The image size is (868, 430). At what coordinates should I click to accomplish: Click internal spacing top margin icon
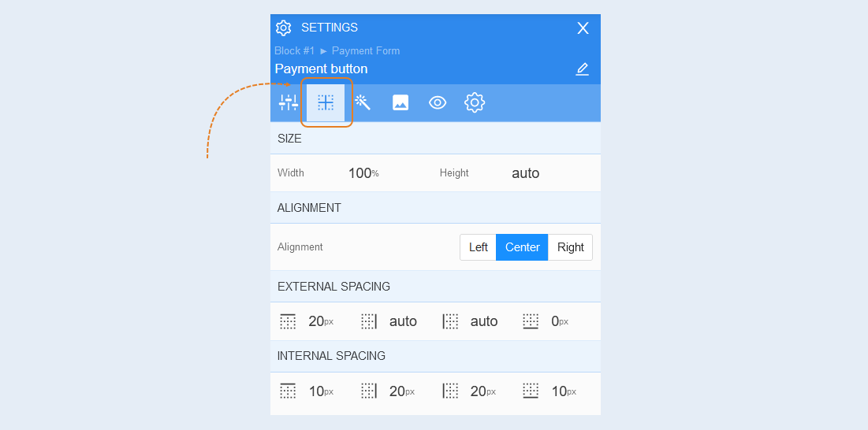(288, 391)
